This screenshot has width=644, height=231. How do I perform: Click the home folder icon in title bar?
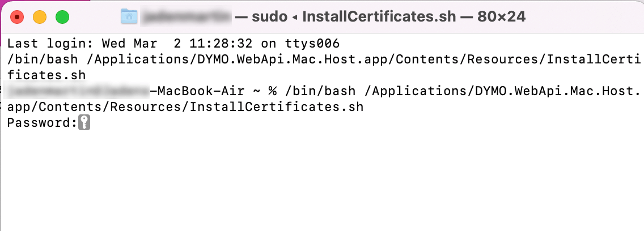click(130, 17)
